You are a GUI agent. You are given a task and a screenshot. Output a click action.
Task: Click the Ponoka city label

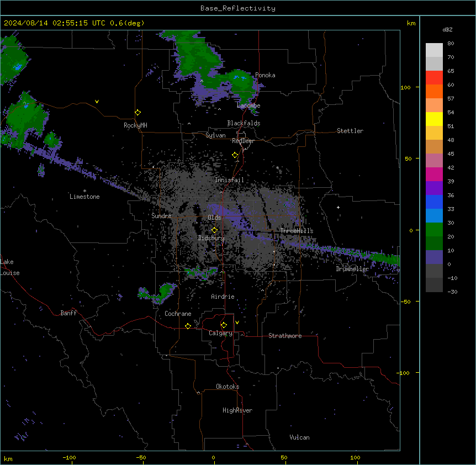pos(265,75)
